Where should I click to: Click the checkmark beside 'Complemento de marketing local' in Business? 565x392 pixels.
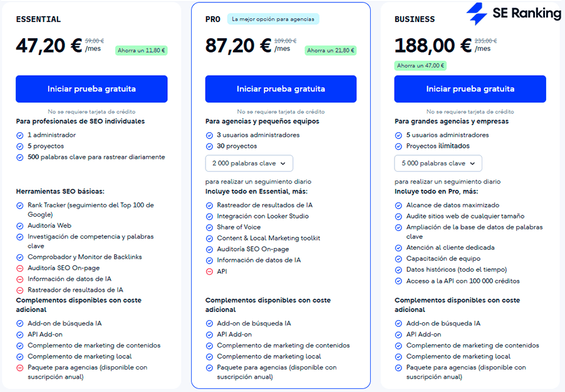pos(398,356)
